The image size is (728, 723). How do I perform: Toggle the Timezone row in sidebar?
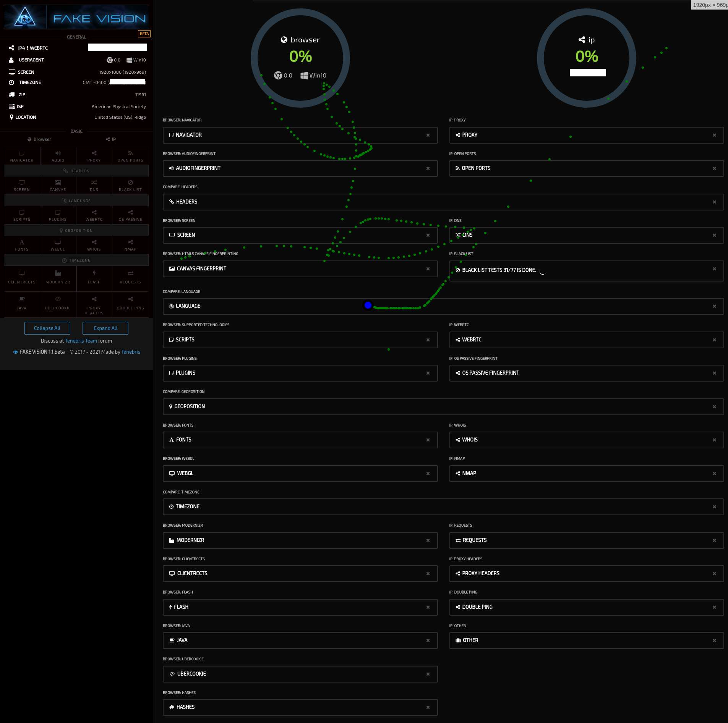pyautogui.click(x=76, y=260)
